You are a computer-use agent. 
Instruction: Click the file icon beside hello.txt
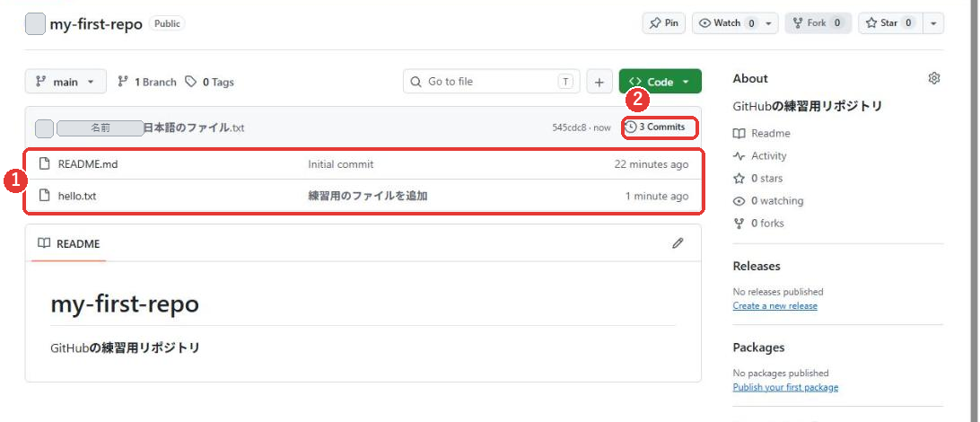(44, 196)
